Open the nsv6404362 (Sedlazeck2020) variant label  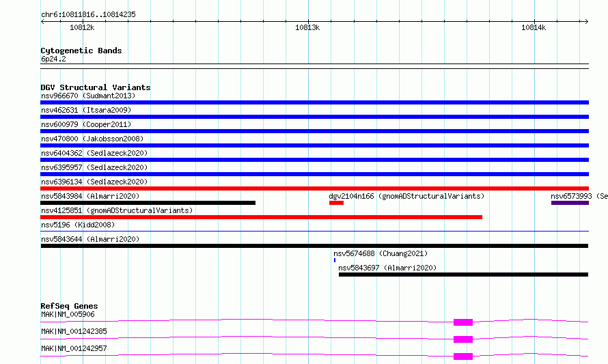[94, 153]
